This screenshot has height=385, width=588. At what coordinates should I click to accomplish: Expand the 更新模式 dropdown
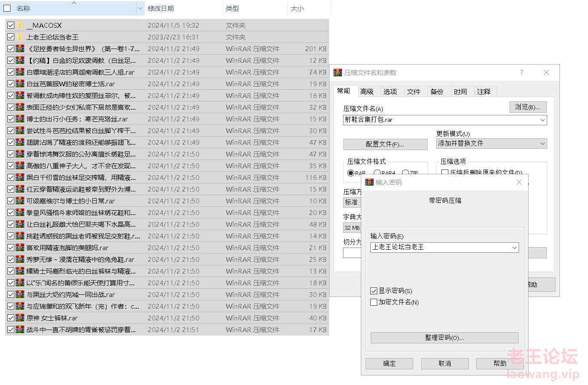coord(542,144)
